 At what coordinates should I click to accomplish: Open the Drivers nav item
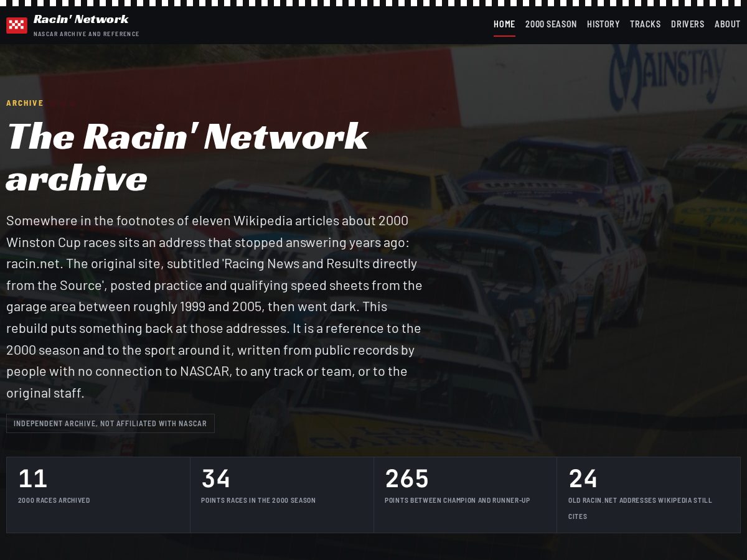688,24
